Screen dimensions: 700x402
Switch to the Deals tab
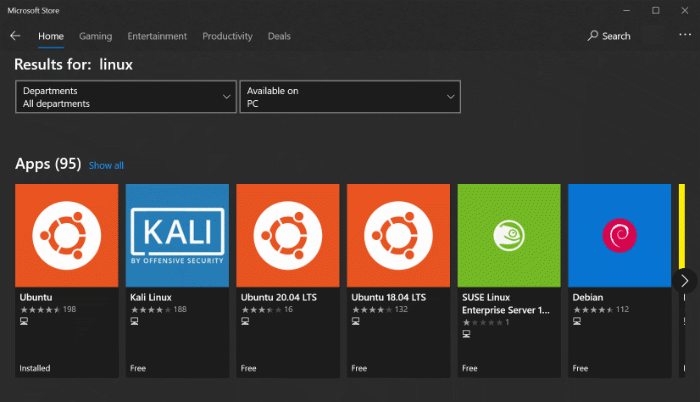(279, 36)
